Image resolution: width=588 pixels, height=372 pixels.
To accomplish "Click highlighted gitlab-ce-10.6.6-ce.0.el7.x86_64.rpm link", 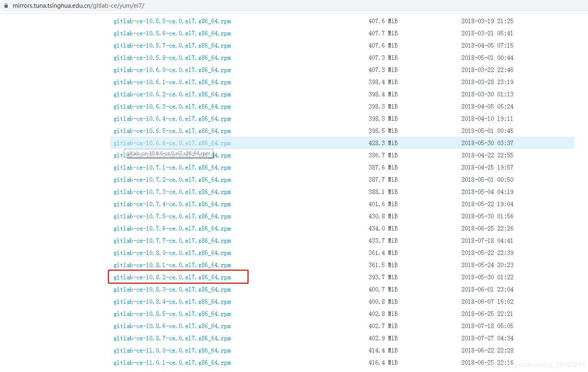I will pyautogui.click(x=172, y=143).
